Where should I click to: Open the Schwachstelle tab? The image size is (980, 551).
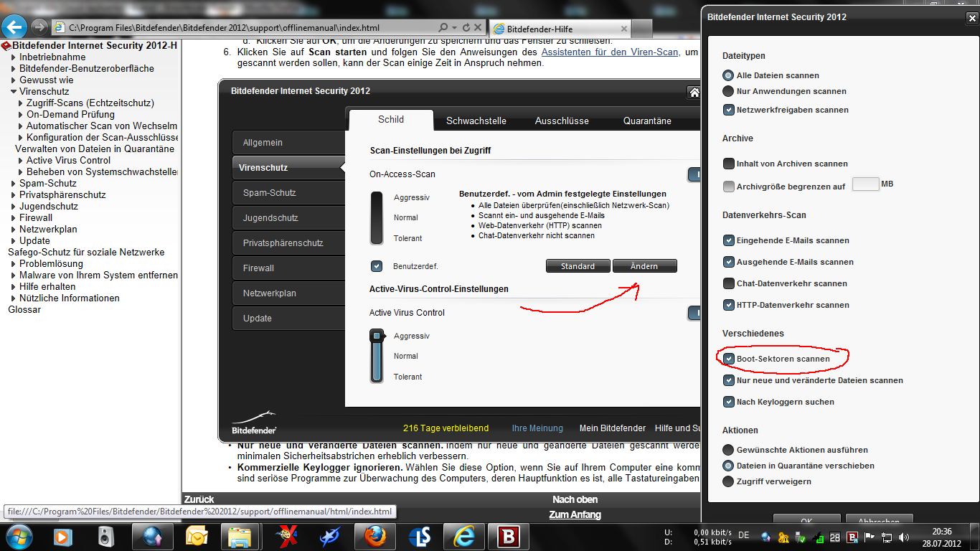476,121
